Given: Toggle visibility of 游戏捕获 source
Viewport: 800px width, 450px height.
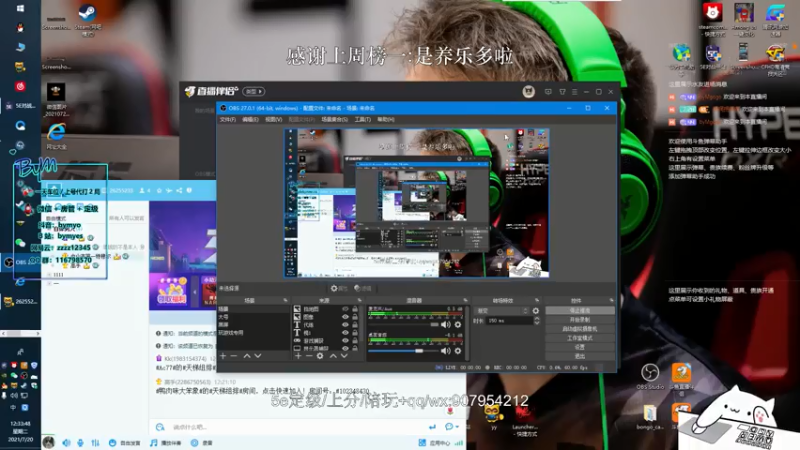Looking at the screenshot, I should (x=345, y=340).
